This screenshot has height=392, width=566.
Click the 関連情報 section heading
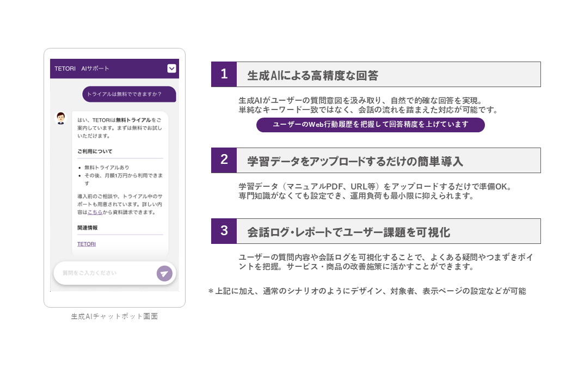click(88, 228)
